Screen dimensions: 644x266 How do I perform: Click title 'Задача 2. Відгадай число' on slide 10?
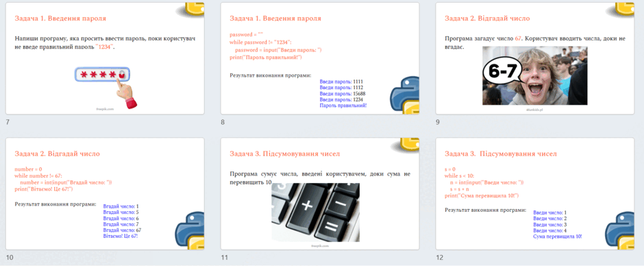57,154
